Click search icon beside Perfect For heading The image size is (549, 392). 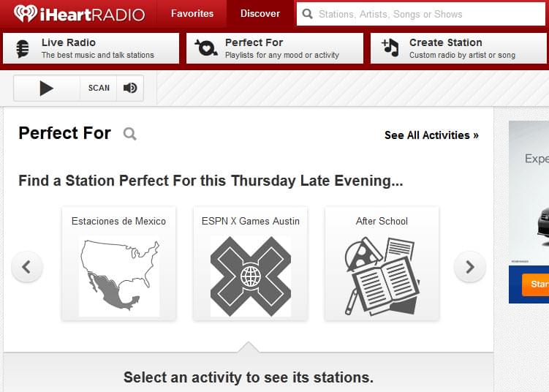tap(129, 134)
